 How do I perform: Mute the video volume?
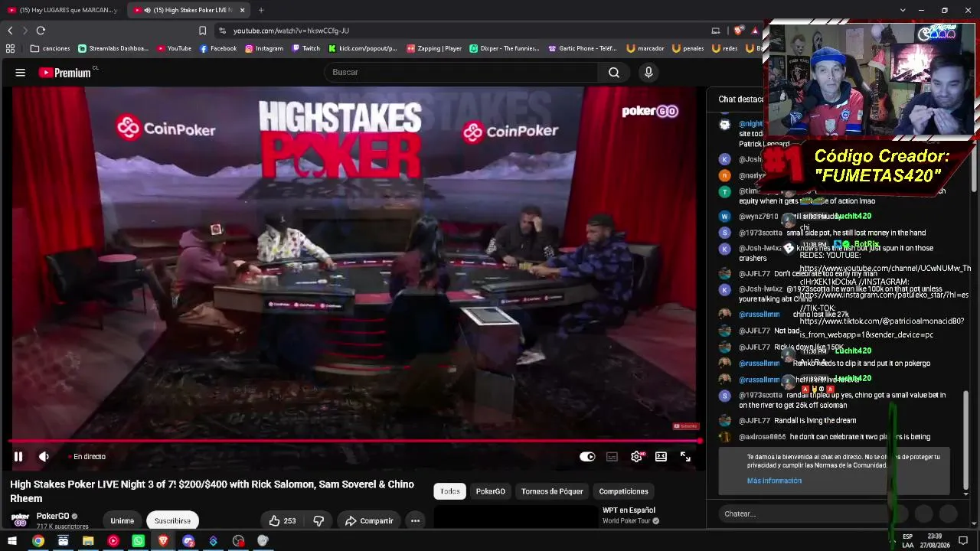pyautogui.click(x=44, y=457)
